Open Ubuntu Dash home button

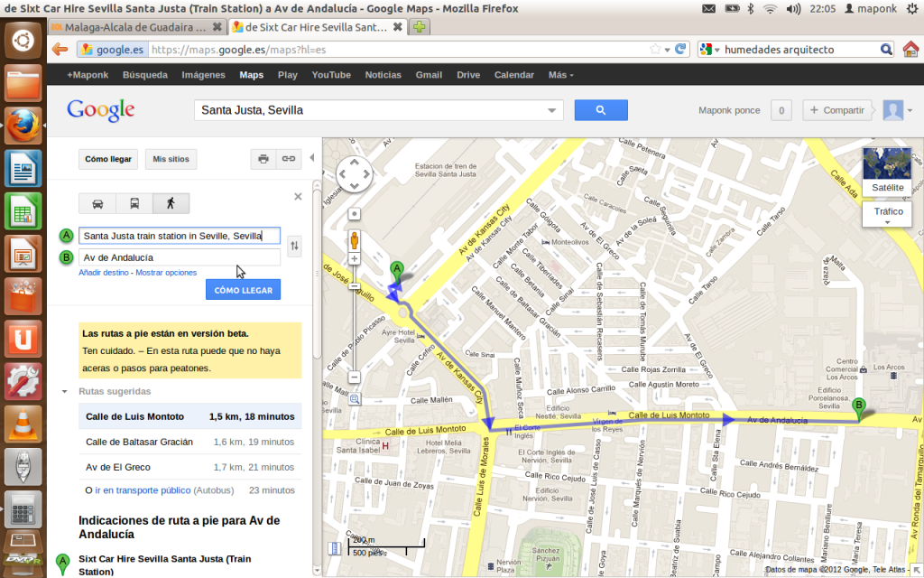23,41
